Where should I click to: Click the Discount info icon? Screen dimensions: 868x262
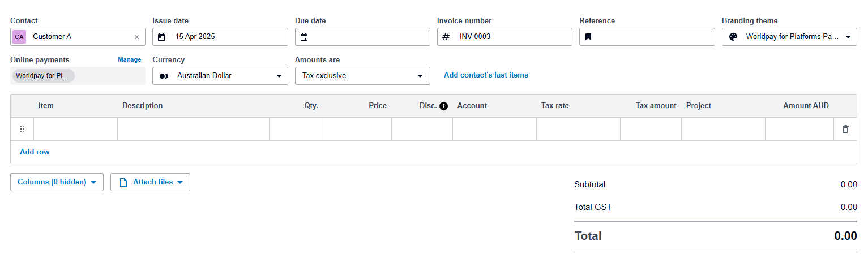point(443,106)
